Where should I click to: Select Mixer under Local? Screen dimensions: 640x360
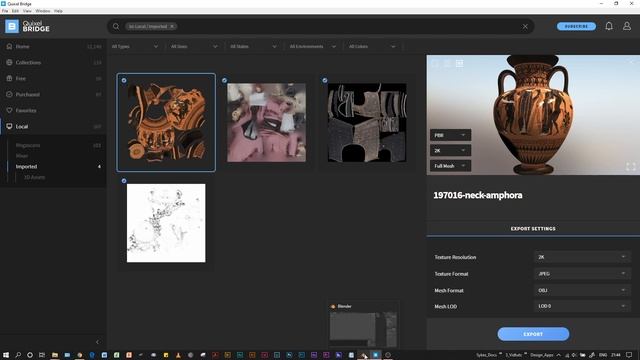tap(22, 156)
